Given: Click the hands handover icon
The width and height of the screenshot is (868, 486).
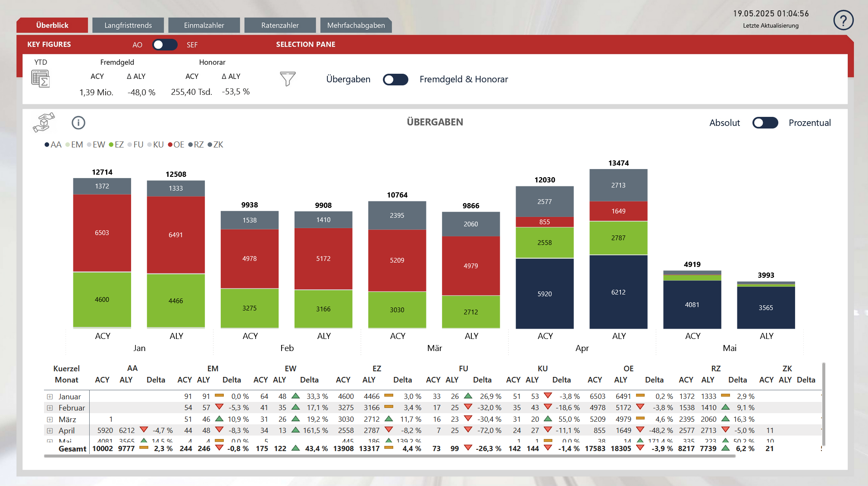Looking at the screenshot, I should [x=44, y=122].
